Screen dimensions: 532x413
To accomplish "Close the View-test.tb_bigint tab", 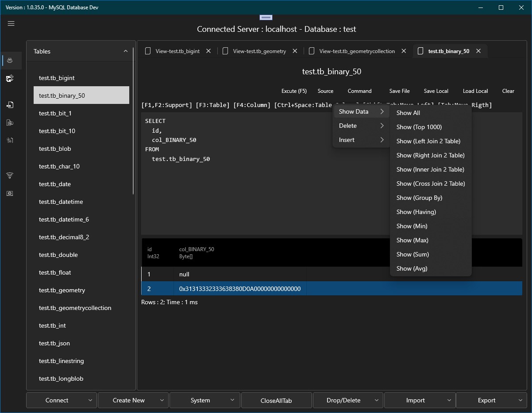I will coord(209,51).
